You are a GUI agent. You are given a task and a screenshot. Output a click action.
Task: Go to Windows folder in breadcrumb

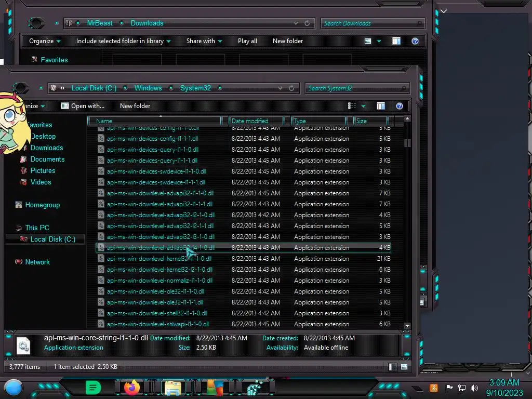[x=148, y=88]
